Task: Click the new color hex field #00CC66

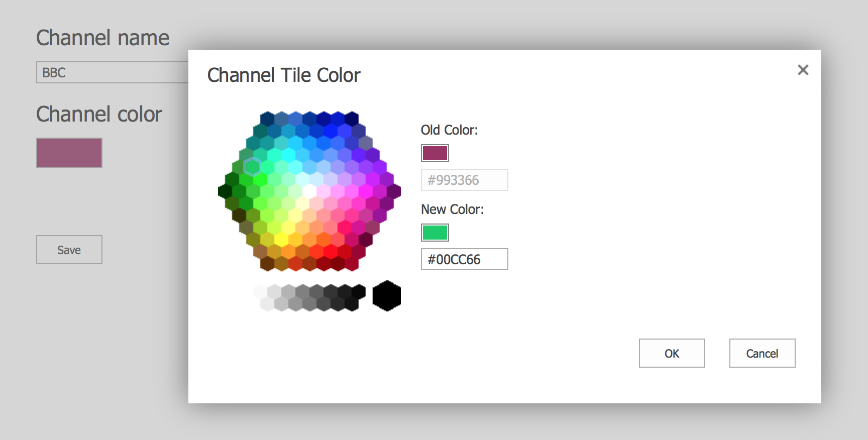Action: click(464, 259)
